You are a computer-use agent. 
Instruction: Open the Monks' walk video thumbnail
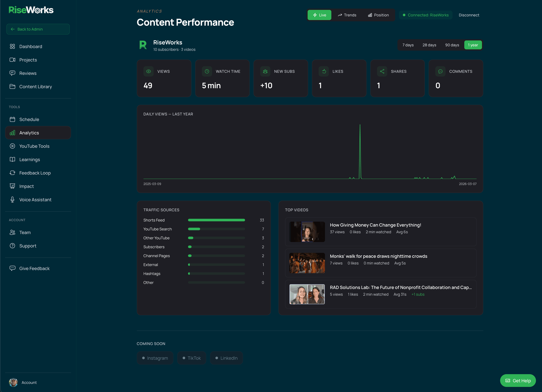pyautogui.click(x=307, y=263)
